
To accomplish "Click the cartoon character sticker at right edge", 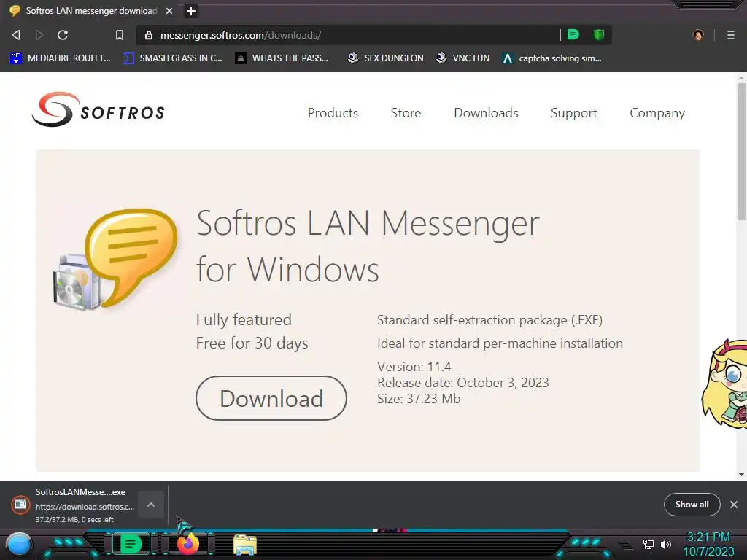I will pyautogui.click(x=724, y=384).
